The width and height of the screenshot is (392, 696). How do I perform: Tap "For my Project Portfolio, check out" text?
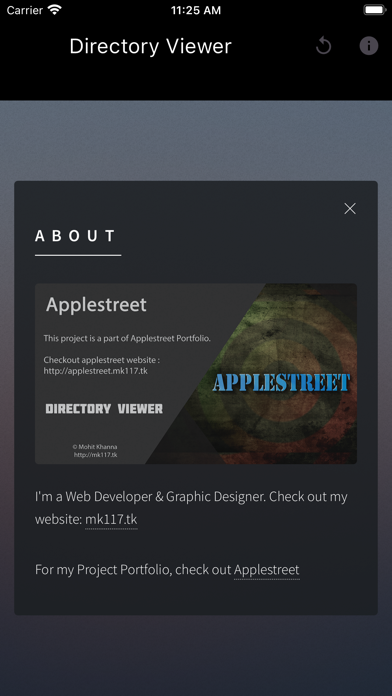134,569
